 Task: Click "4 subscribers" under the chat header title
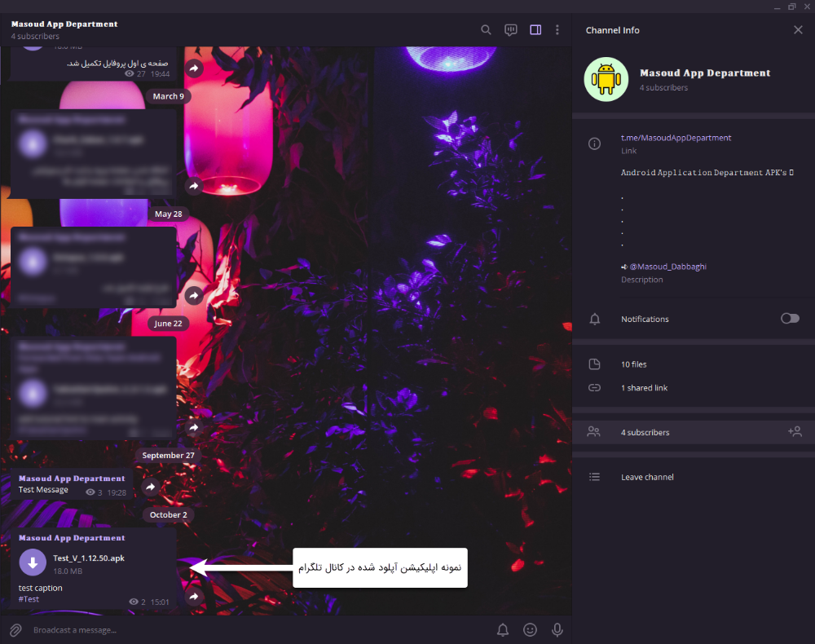pyautogui.click(x=35, y=37)
